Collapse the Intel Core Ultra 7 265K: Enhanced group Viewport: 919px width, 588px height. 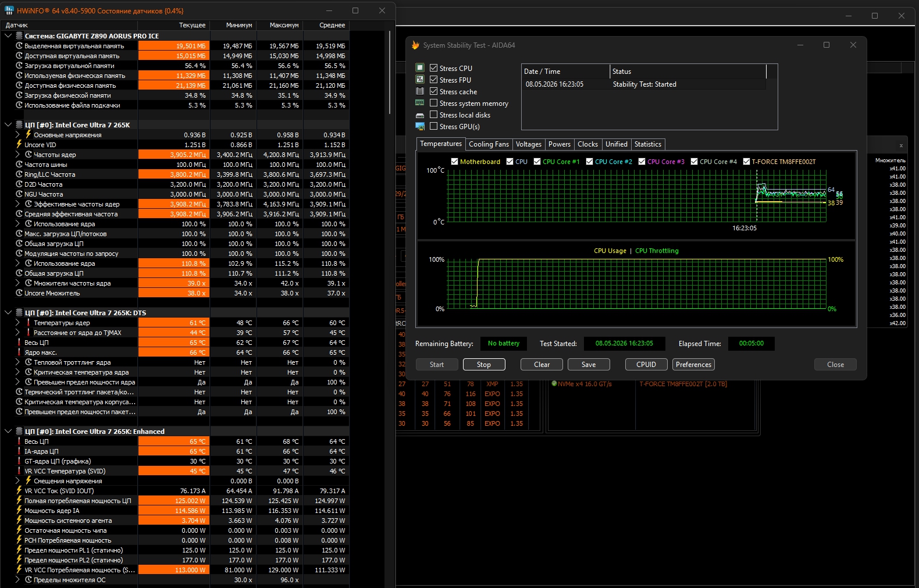click(8, 432)
